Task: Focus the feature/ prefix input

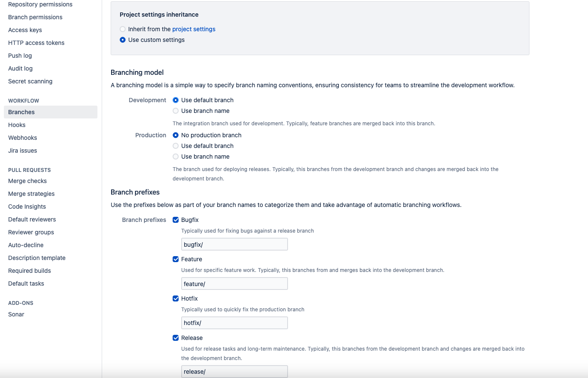Action: point(235,283)
